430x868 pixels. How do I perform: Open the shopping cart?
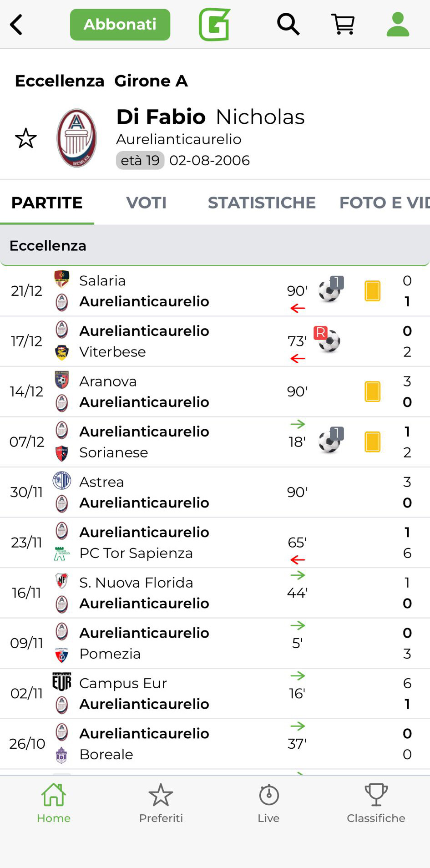[x=343, y=24]
